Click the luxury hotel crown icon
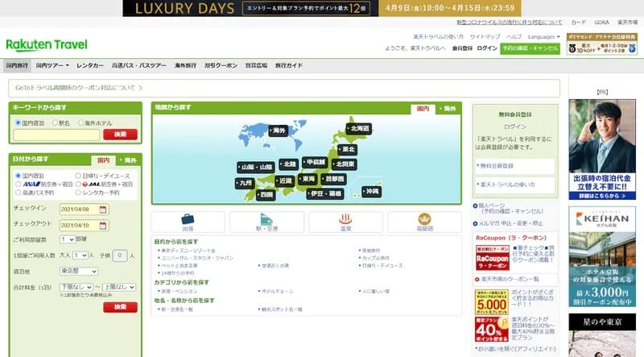644x357 pixels. (x=424, y=219)
